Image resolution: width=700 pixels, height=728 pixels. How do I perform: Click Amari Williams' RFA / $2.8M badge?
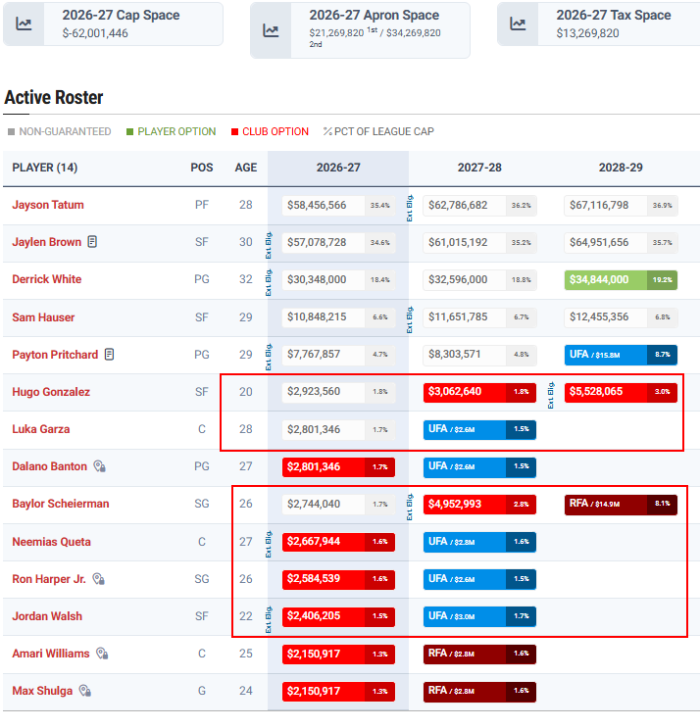(479, 654)
